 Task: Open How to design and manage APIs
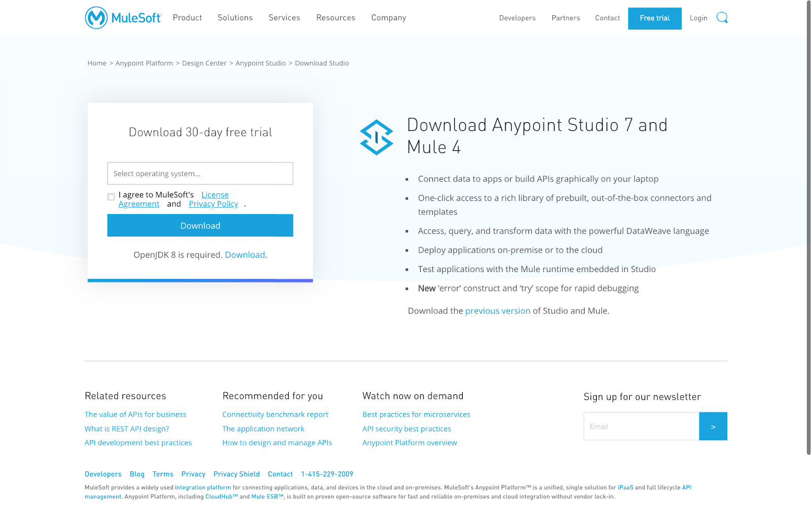click(x=277, y=443)
